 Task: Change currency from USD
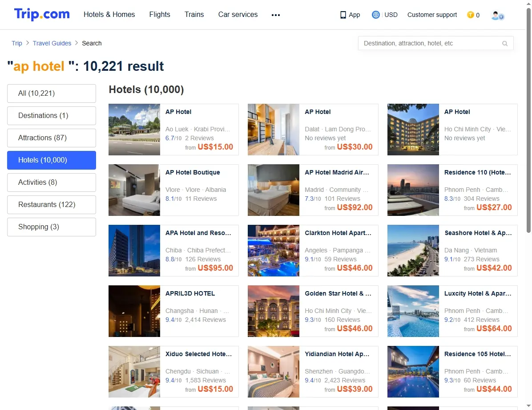tap(391, 15)
